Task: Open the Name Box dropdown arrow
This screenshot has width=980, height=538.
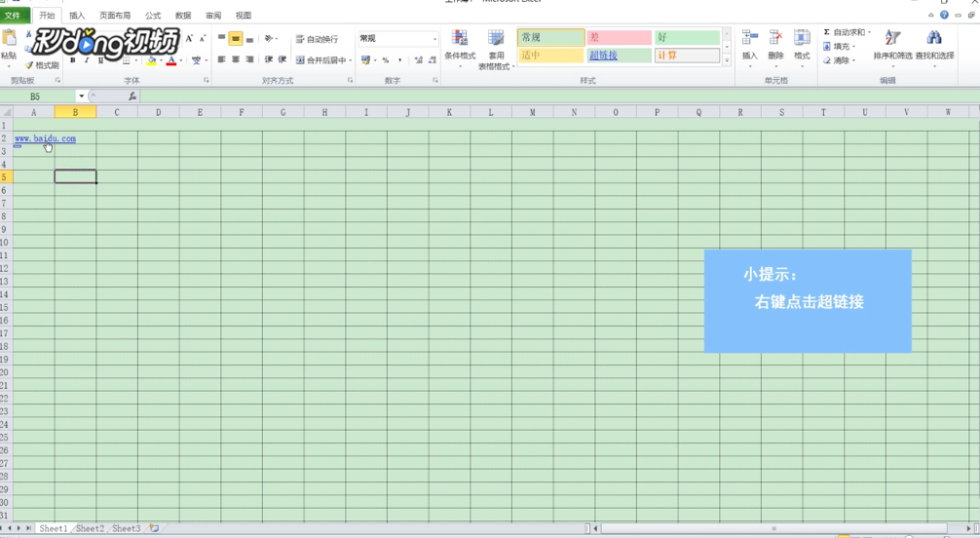Action: point(81,96)
